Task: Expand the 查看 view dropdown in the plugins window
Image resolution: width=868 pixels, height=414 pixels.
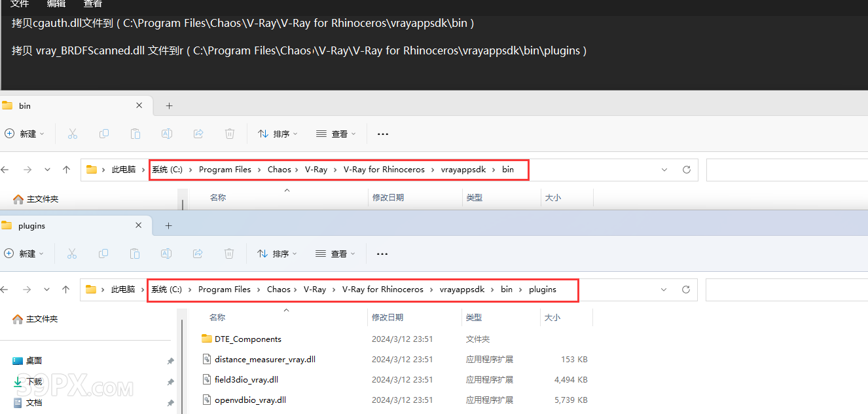Action: coord(335,254)
